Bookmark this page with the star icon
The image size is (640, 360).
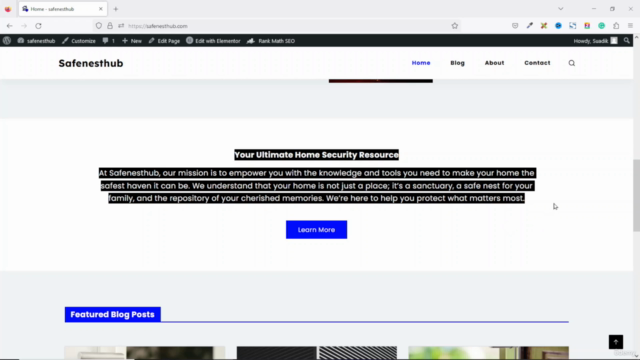(455, 26)
